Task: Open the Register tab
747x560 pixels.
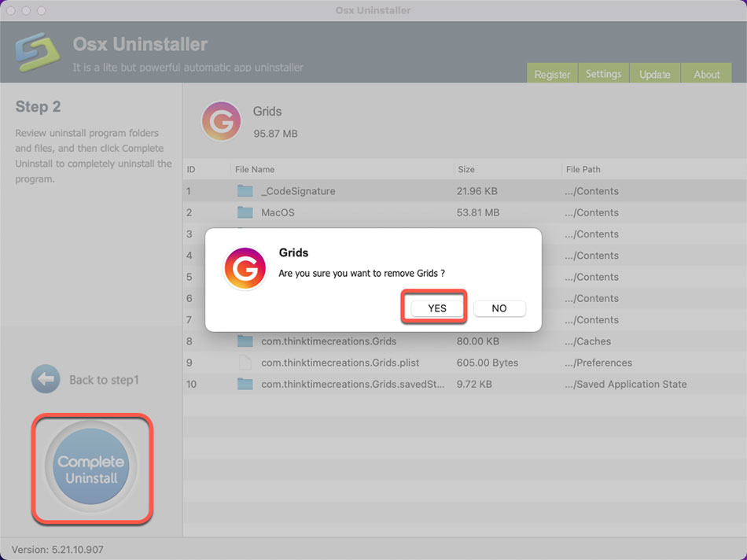Action: [x=552, y=74]
